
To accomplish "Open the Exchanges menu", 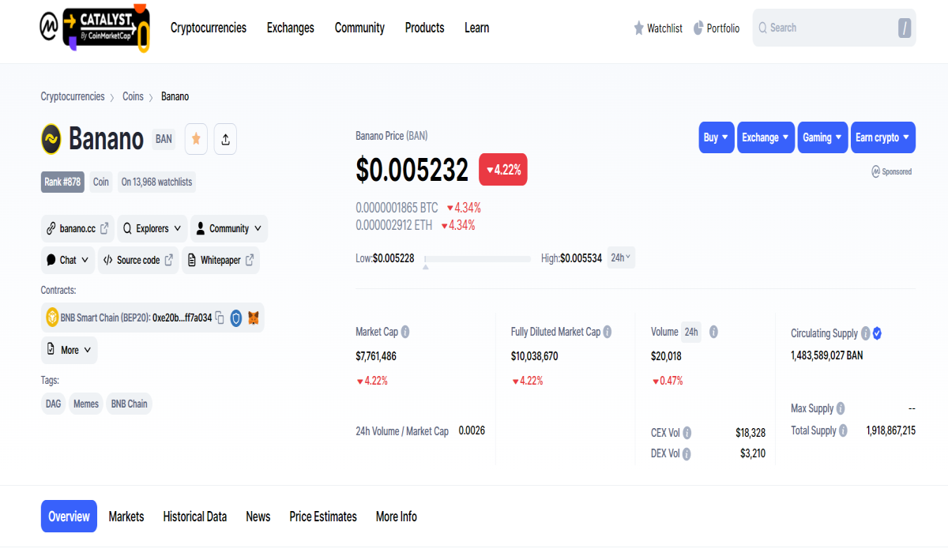I will tap(291, 28).
